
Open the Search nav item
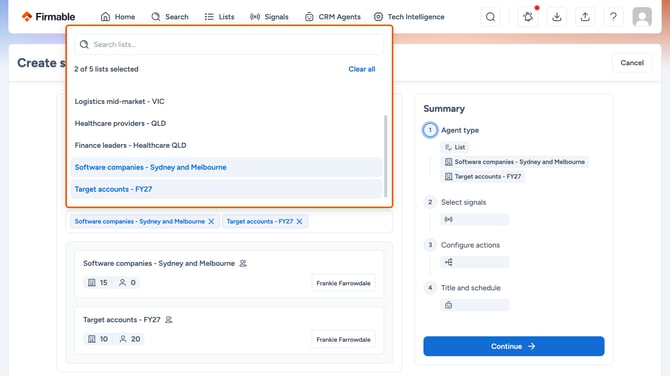[170, 17]
